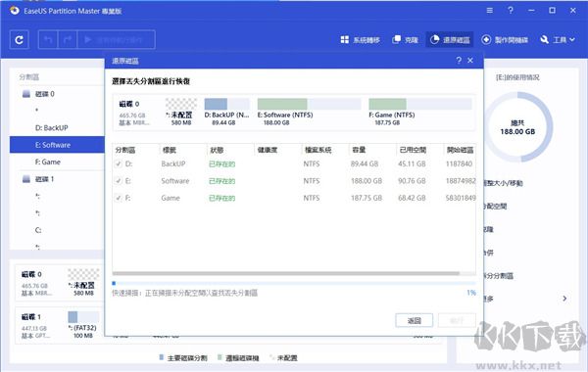Click the help icon in the recovery dialog
The height and width of the screenshot is (372, 588).
point(459,61)
